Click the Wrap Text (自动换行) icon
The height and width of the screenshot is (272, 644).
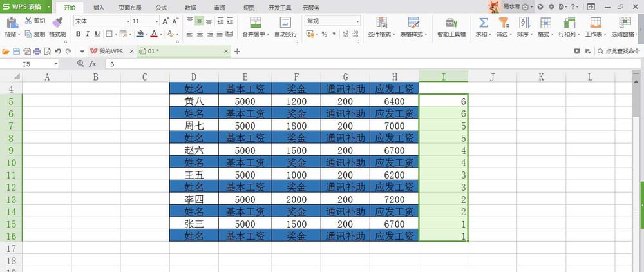[285, 23]
